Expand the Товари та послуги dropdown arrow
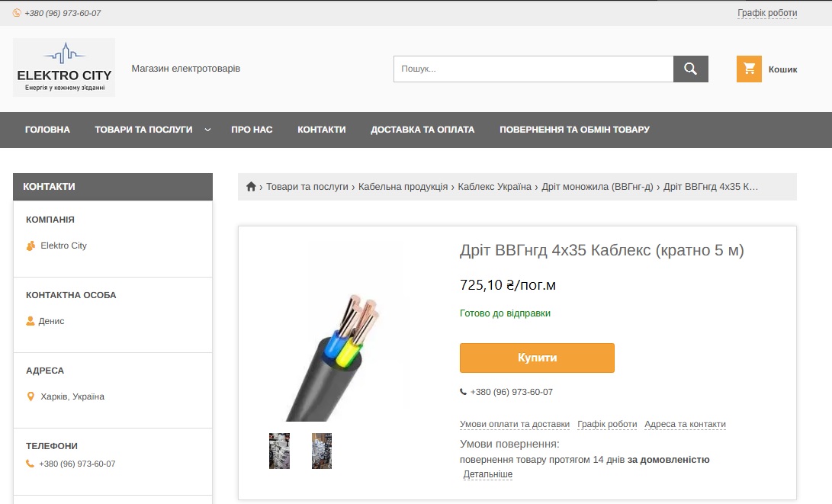 tap(207, 130)
